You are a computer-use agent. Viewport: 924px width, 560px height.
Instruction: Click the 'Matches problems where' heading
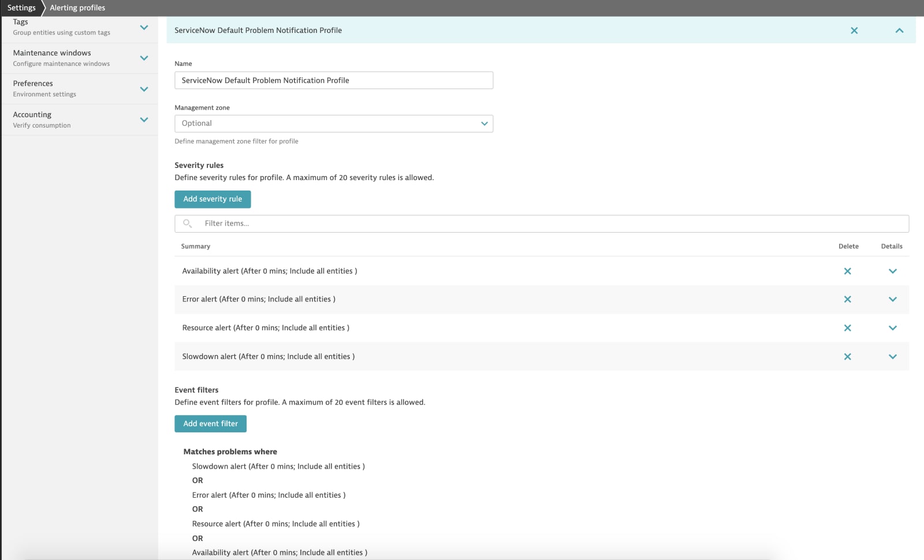point(230,452)
